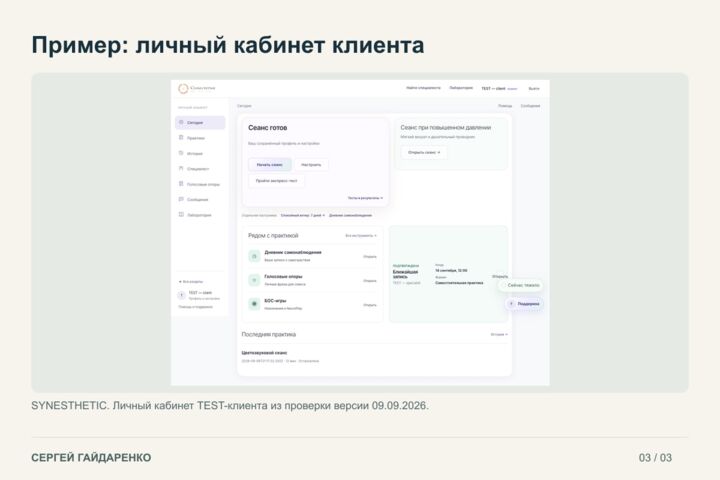Click the Лаборатория sidebar icon
Screen dimensions: 720x480
181,215
